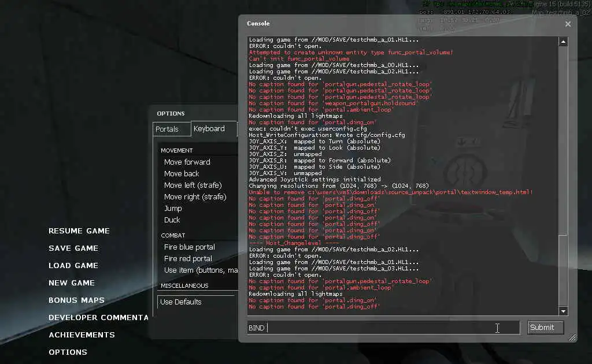This screenshot has height=364, width=592.
Task: Click Resume Game in main menu
Action: click(79, 231)
